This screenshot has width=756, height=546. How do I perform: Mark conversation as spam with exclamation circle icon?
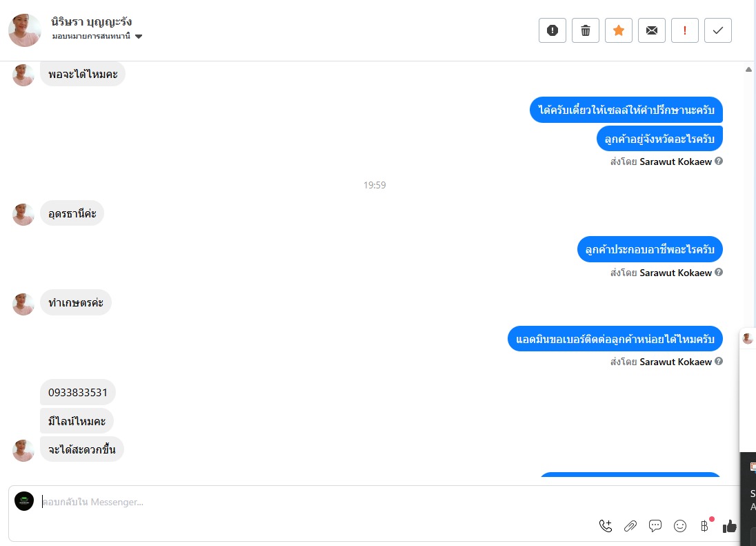(552, 30)
